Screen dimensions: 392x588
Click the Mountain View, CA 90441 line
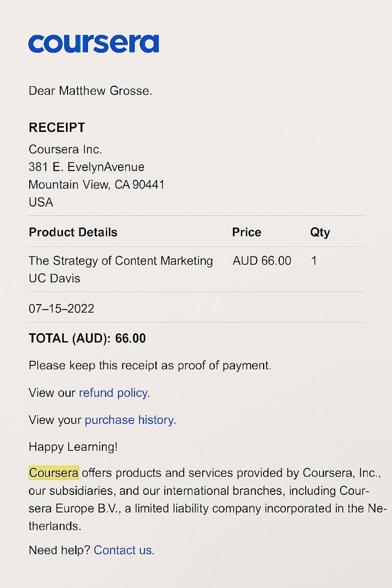(97, 185)
